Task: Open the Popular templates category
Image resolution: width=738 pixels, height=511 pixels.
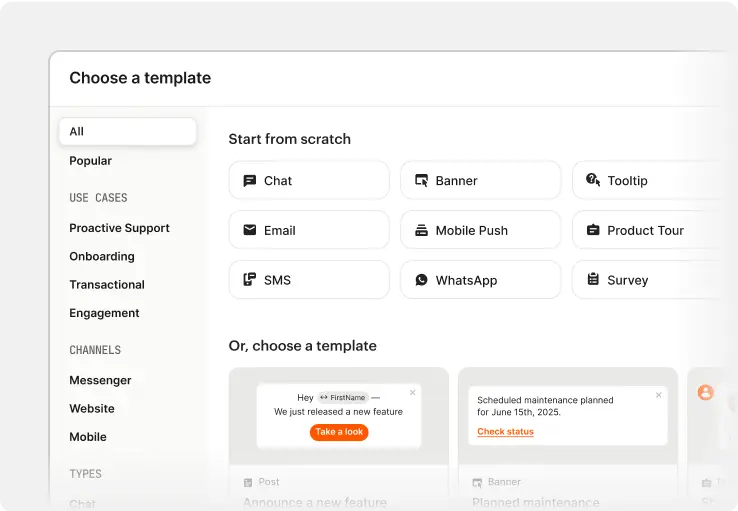Action: point(91,161)
